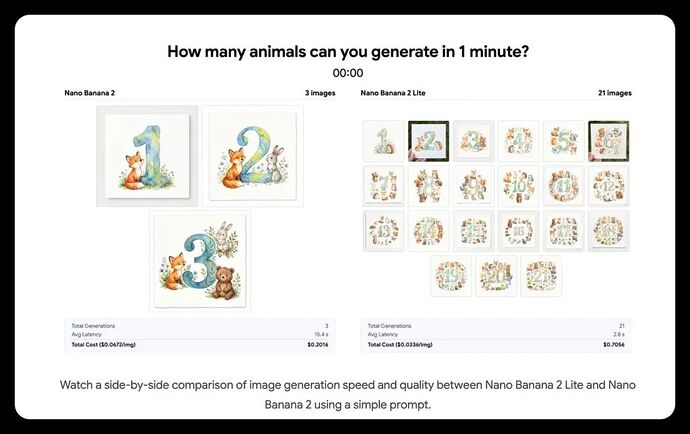
Task: Open the Lite thumbnail numbered 12
Action: coord(609,186)
